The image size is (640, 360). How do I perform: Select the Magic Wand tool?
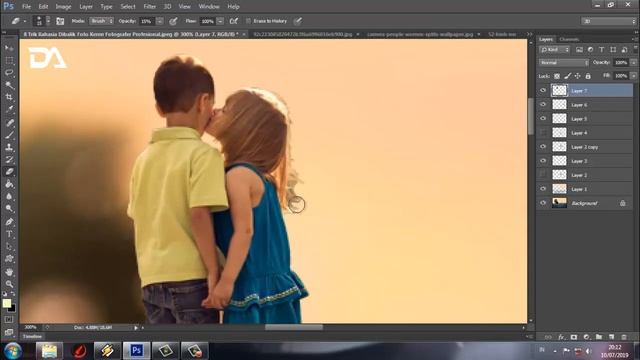point(9,85)
